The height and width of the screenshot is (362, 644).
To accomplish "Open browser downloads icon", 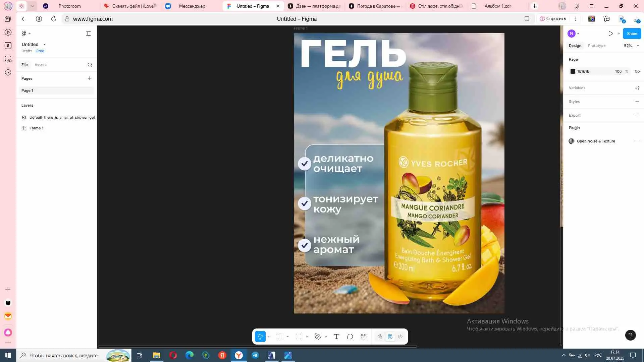I will coord(637,19).
